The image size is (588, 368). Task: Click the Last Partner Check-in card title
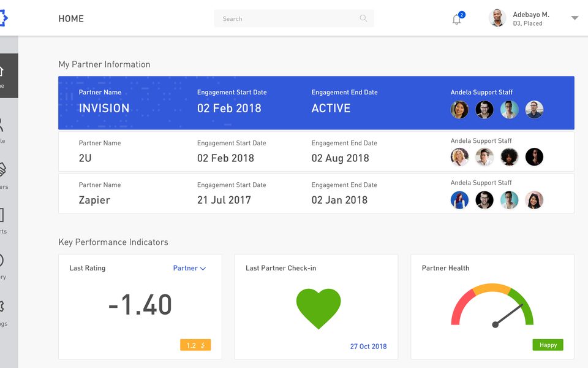pos(281,268)
